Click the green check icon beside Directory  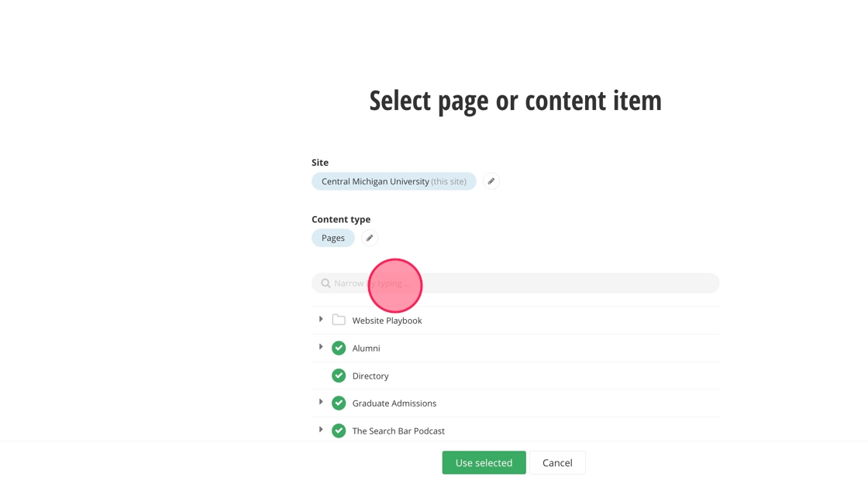(339, 376)
